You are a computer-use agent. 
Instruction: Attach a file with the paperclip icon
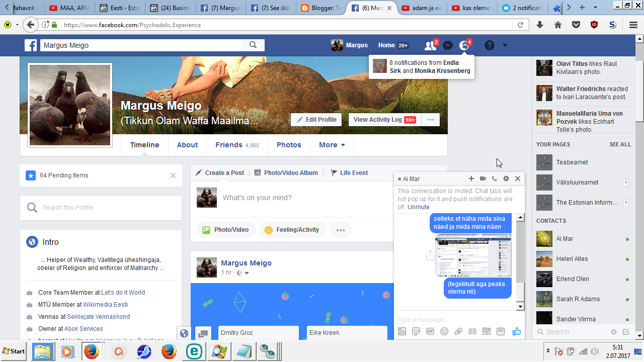(x=458, y=331)
